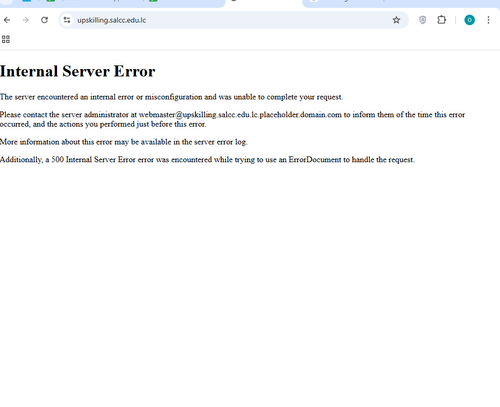Click the "More information about this error" line
500x407 pixels.
[x=124, y=142]
